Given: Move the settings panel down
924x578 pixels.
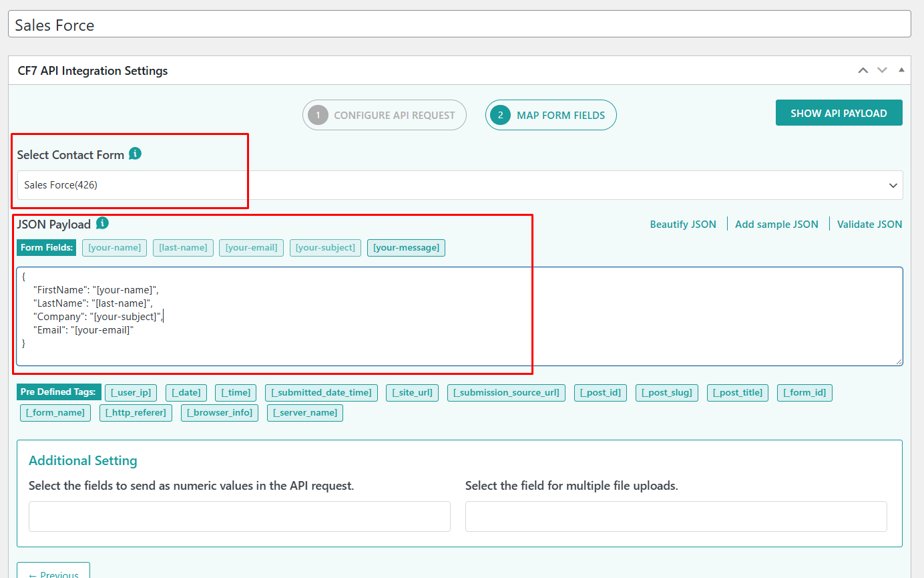Looking at the screenshot, I should point(881,69).
